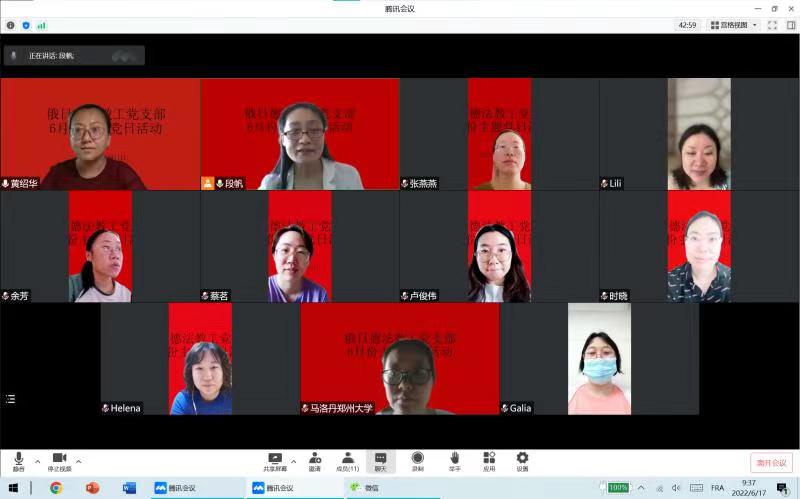800x499 pixels.
Task: Switch to the 微信 taskbar window
Action: [x=365, y=488]
